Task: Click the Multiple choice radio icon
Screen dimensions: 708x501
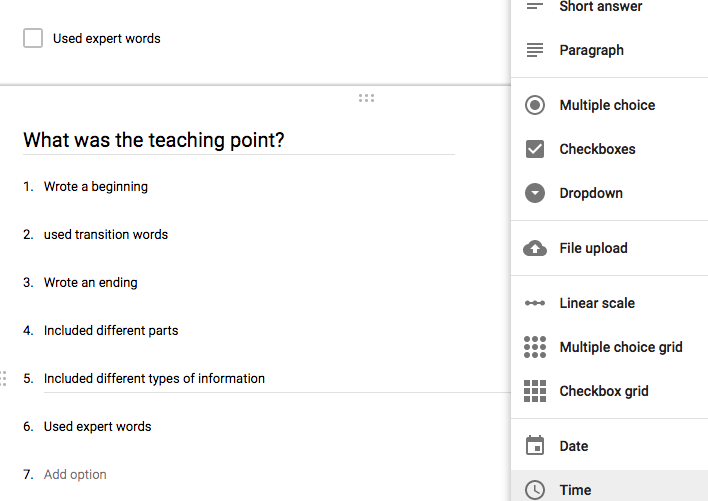Action: (x=535, y=105)
